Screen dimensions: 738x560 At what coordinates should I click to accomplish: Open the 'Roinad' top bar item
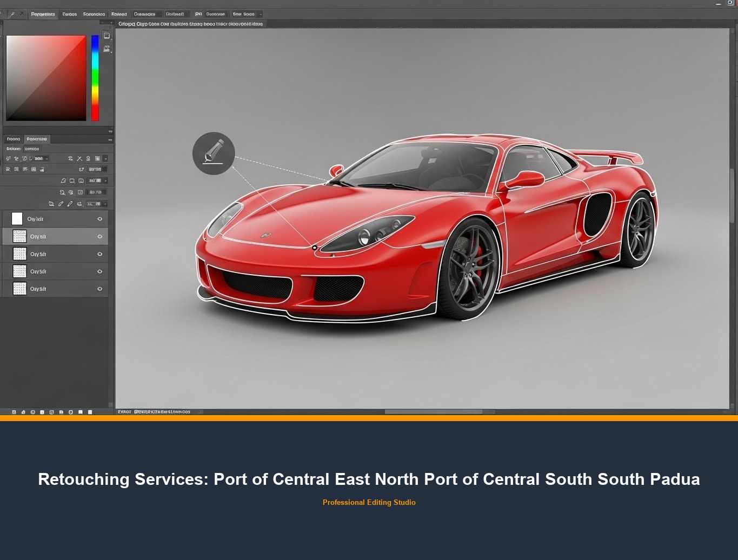point(119,14)
